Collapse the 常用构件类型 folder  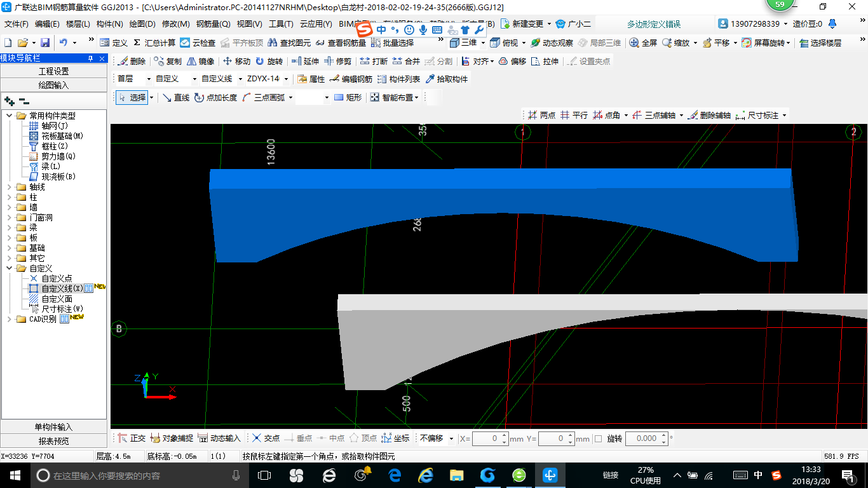point(10,116)
